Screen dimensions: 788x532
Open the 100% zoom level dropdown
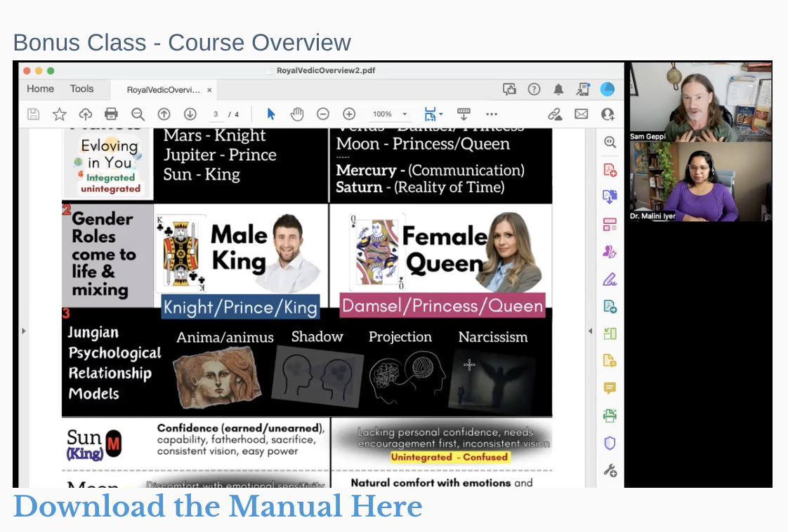point(390,114)
